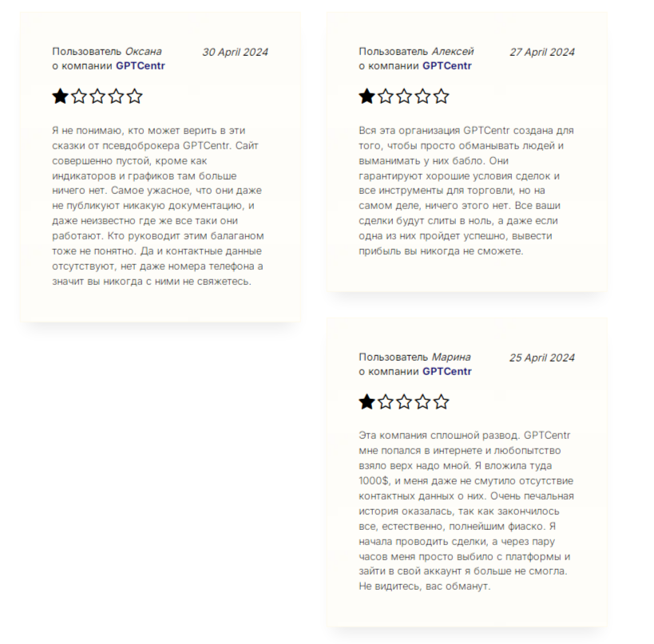Click the date 25 April 2024
The width and height of the screenshot is (654, 644).
(542, 358)
